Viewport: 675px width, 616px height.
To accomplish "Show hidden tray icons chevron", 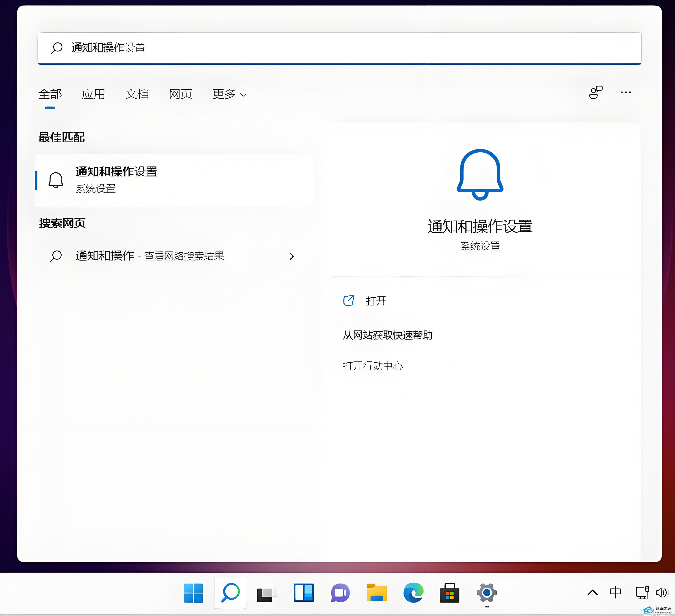I will click(x=592, y=592).
